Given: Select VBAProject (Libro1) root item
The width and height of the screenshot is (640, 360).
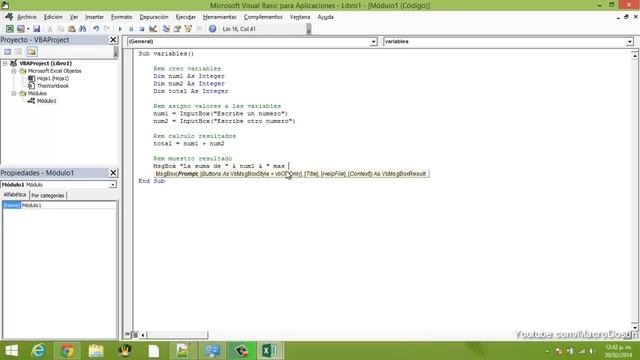Looking at the screenshot, I should point(46,63).
